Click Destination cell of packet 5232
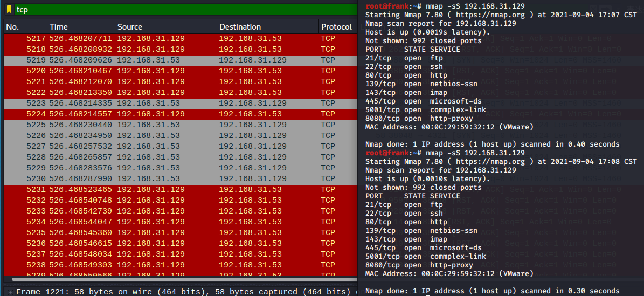 click(x=250, y=200)
